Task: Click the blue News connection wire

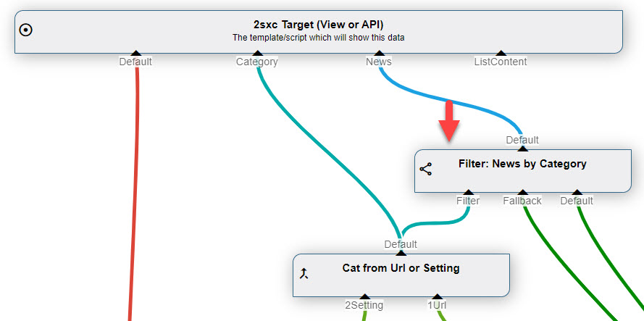Action: tap(443, 99)
